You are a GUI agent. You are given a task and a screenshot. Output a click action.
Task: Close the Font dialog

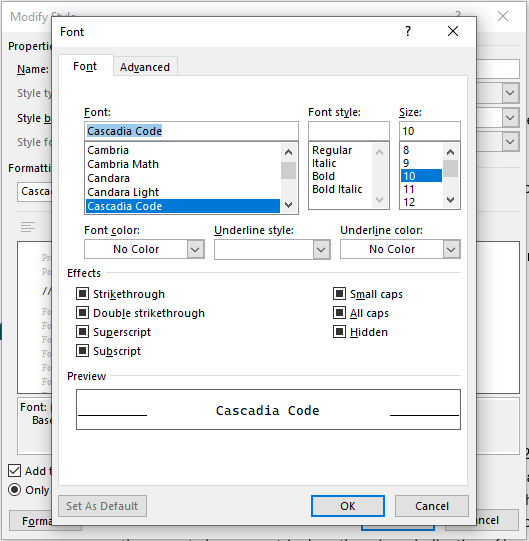(x=453, y=31)
